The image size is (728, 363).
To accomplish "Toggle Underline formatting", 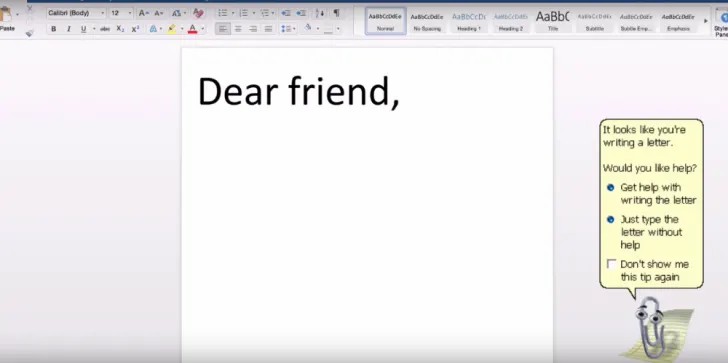I will [84, 29].
